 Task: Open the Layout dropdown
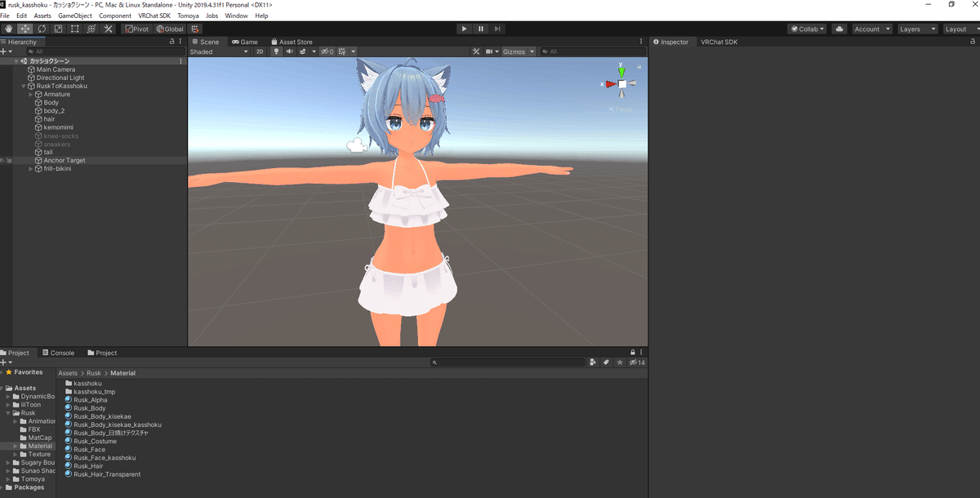click(960, 29)
